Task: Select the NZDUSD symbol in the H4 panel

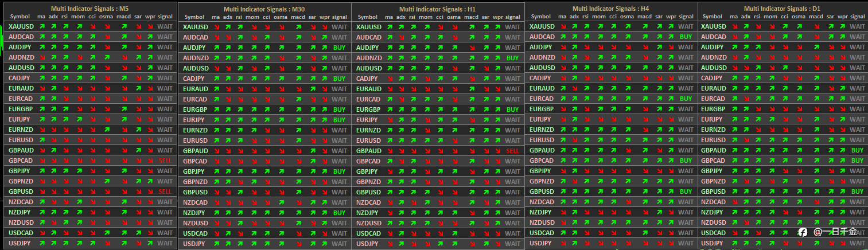Action: [542, 222]
